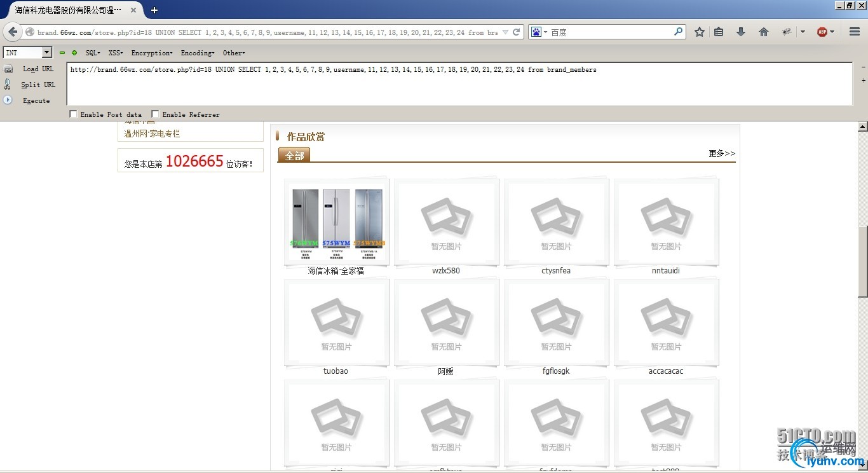Click the site identity globe icon
The width and height of the screenshot is (868, 473).
point(30,32)
